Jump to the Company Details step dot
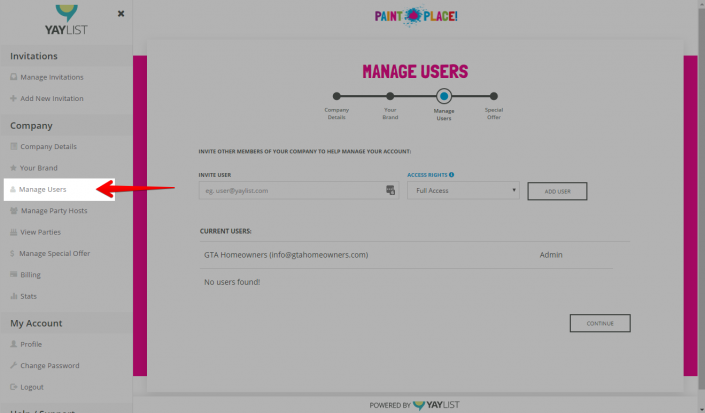Screen dimensions: 705x413 336,96
